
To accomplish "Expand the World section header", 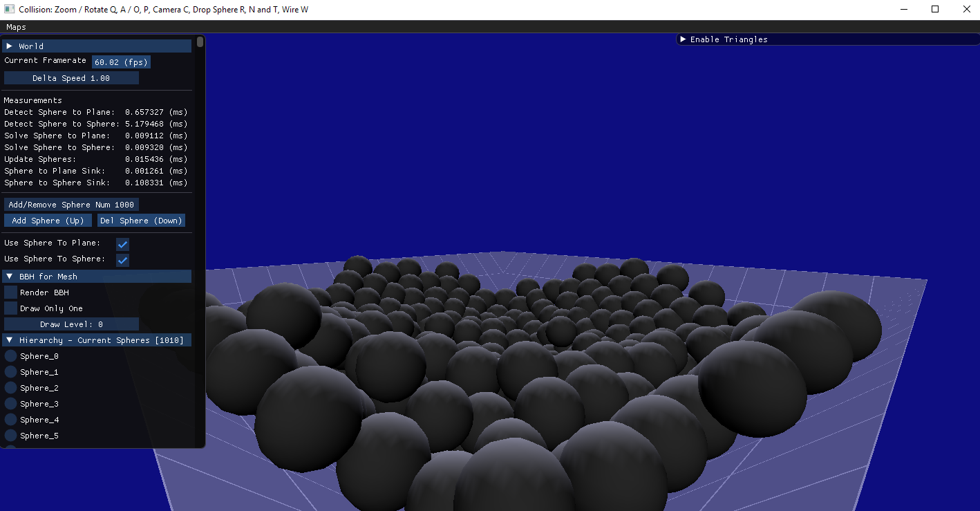I will tap(97, 46).
